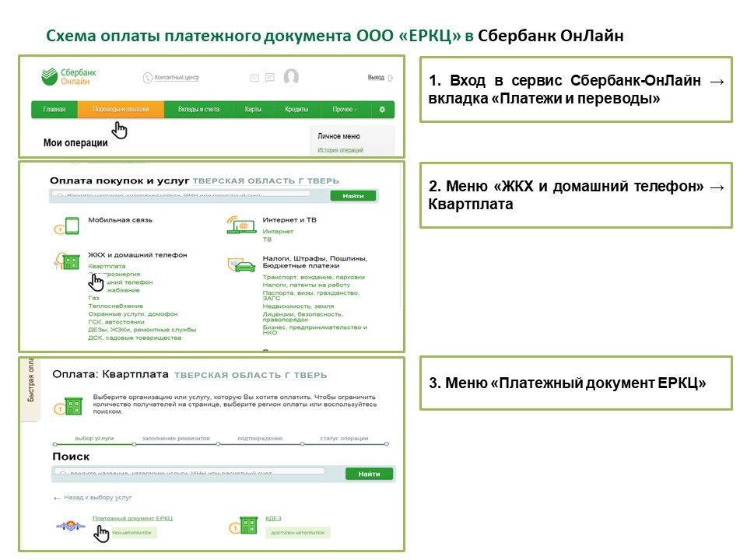The image size is (747, 560).
Task: Select Недвижимость, земля link
Action: [298, 306]
